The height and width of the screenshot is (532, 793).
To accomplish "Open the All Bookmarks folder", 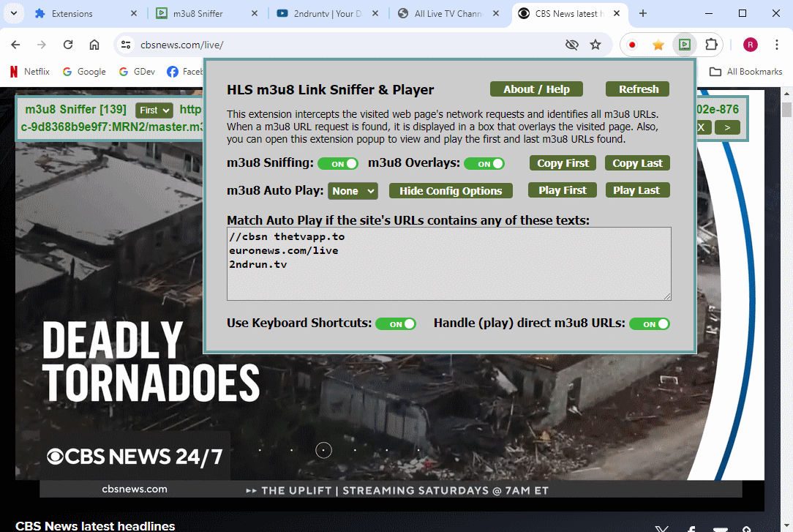I will tap(745, 72).
